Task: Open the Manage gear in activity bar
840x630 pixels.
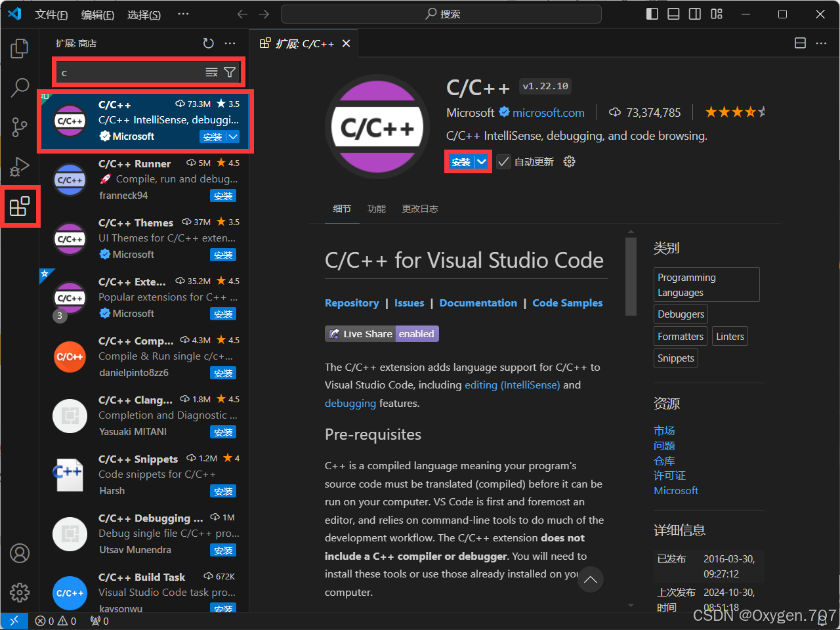Action: 20,593
